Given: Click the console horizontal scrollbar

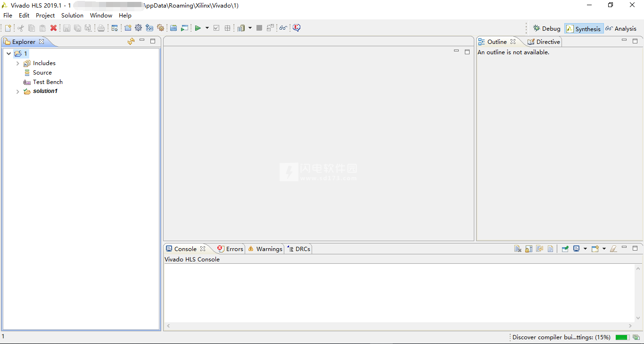Looking at the screenshot, I should click(399, 326).
